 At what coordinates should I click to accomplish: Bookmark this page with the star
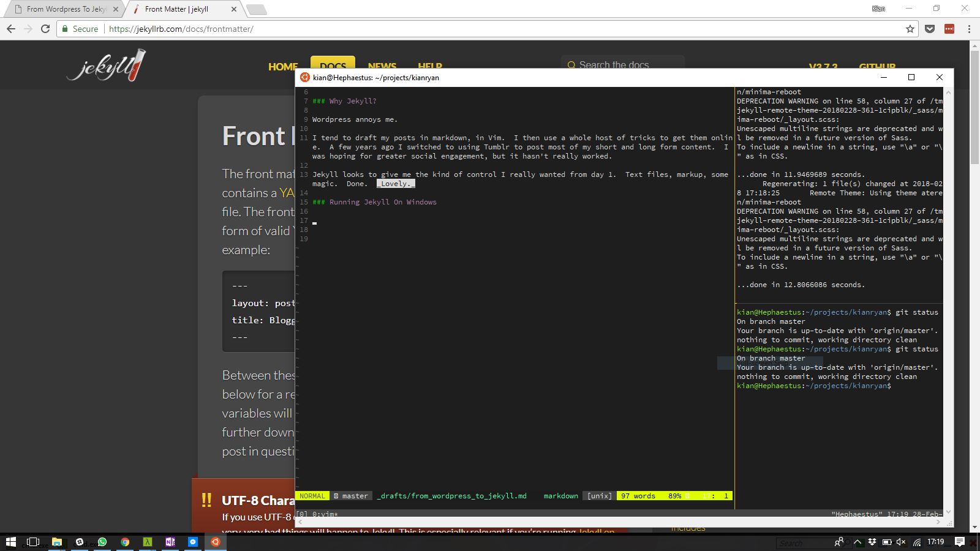pyautogui.click(x=910, y=29)
